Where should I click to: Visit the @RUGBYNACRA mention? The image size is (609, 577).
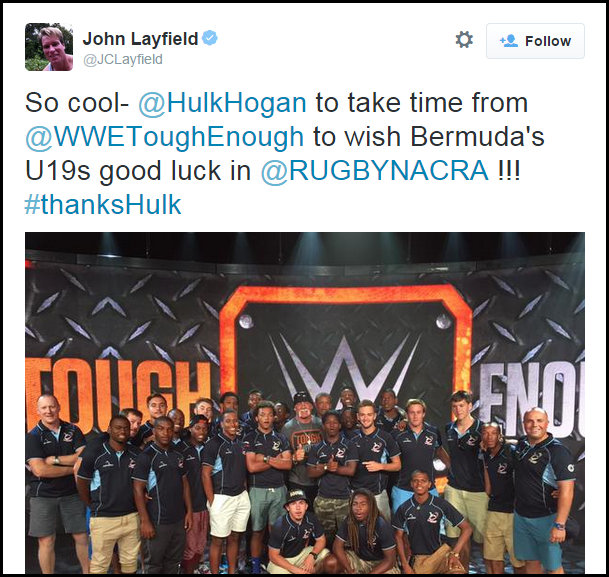click(x=374, y=170)
